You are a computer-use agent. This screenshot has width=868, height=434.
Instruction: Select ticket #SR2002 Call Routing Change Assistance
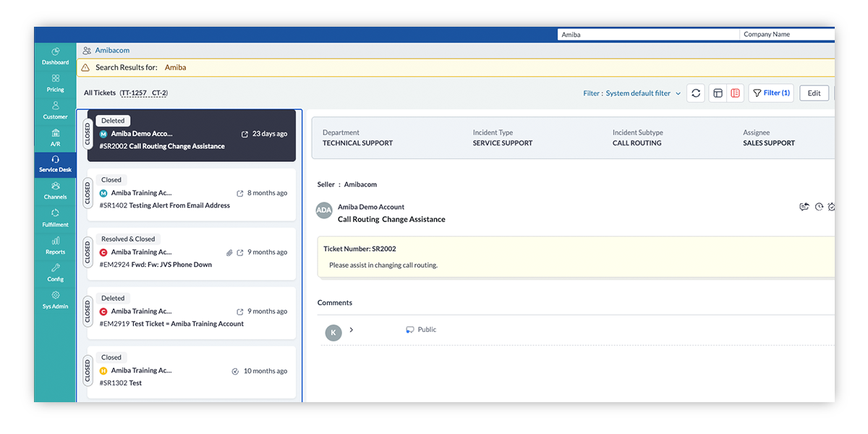(192, 135)
